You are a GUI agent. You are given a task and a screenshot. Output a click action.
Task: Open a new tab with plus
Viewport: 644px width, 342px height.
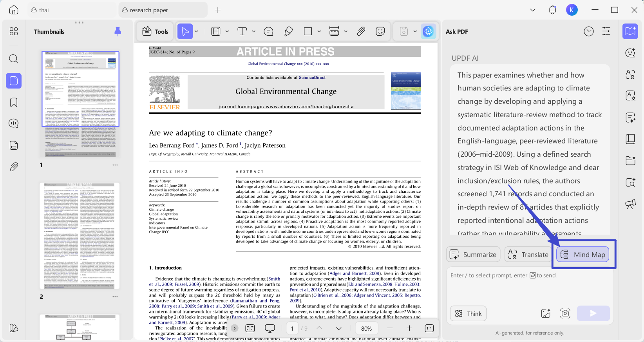click(218, 10)
